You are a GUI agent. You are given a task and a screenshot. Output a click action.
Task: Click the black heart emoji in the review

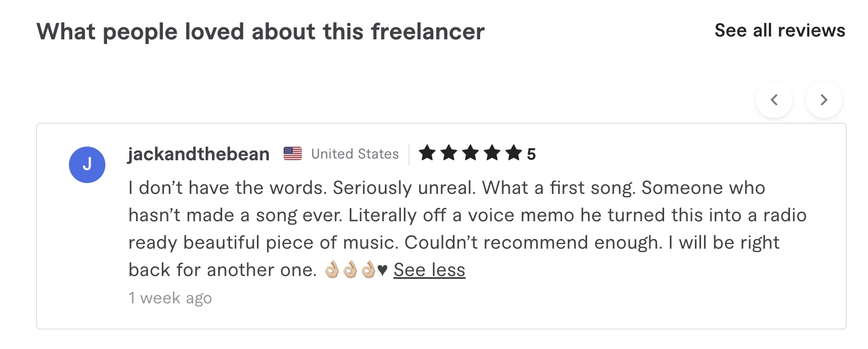coord(382,270)
